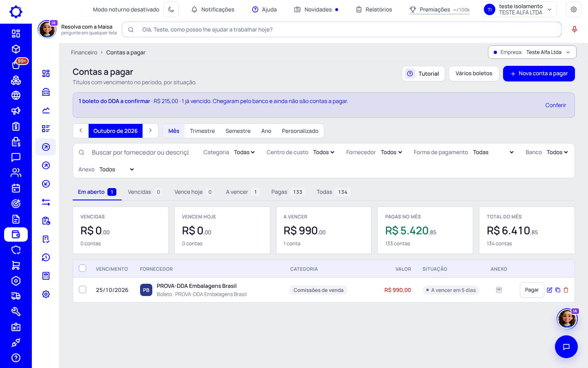The height and width of the screenshot is (368, 588).
Task: Go to previous month before Outubro de 2026
Action: (81, 131)
